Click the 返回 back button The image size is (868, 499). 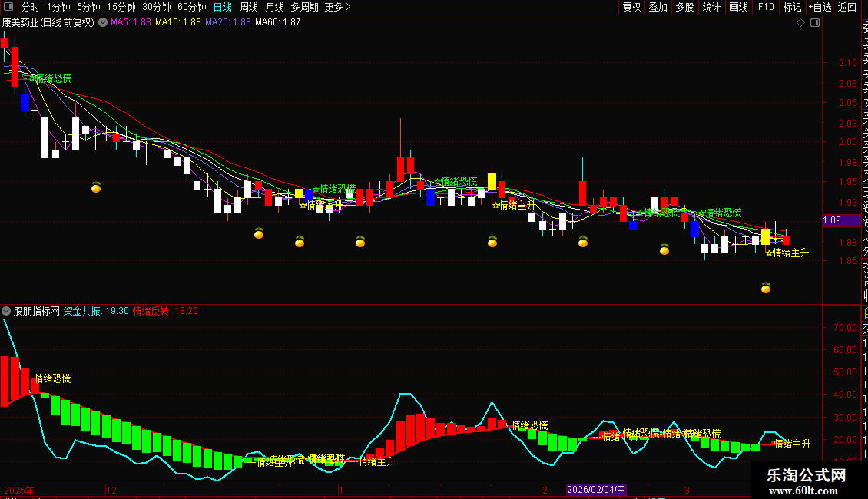(847, 7)
